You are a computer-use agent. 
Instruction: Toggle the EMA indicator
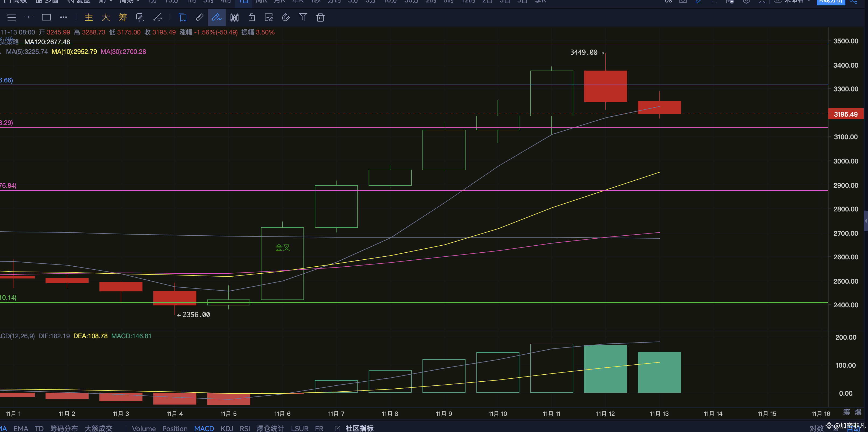pos(20,428)
